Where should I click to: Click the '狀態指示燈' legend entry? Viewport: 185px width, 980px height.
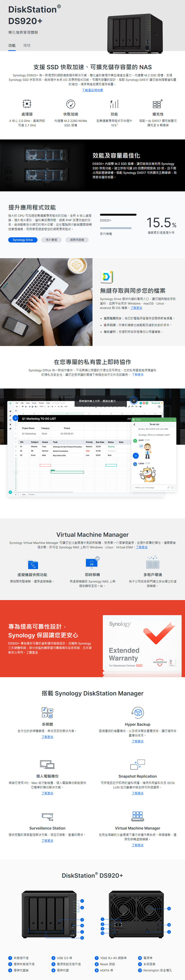point(18,958)
